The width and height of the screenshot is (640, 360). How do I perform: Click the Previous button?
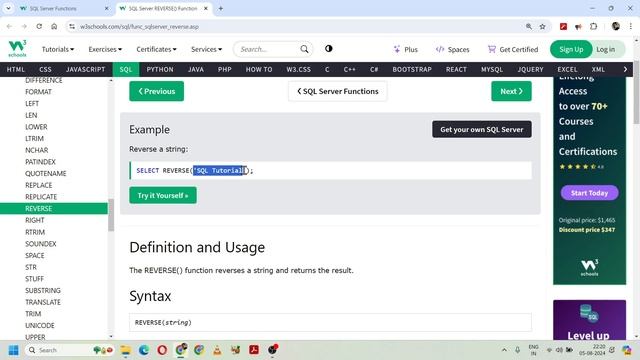tap(157, 91)
